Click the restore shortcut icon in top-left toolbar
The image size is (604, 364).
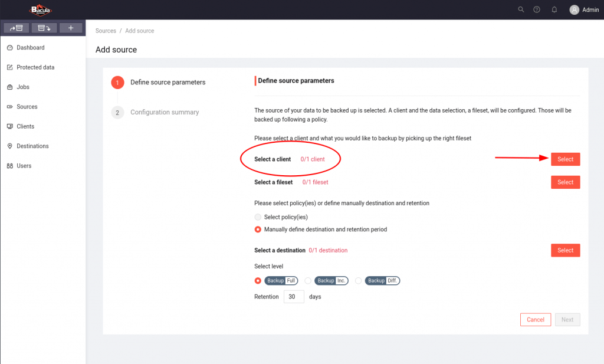pos(44,28)
